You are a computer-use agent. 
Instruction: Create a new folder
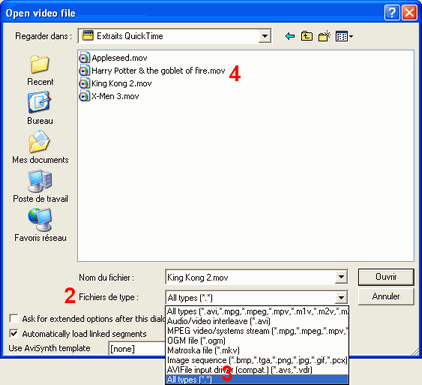(x=324, y=36)
